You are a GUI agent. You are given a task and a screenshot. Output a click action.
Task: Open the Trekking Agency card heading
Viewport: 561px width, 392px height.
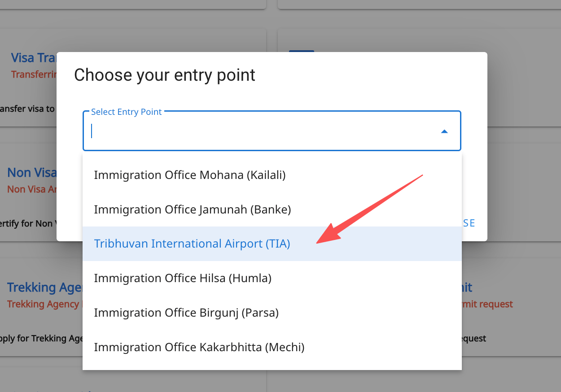pos(44,287)
